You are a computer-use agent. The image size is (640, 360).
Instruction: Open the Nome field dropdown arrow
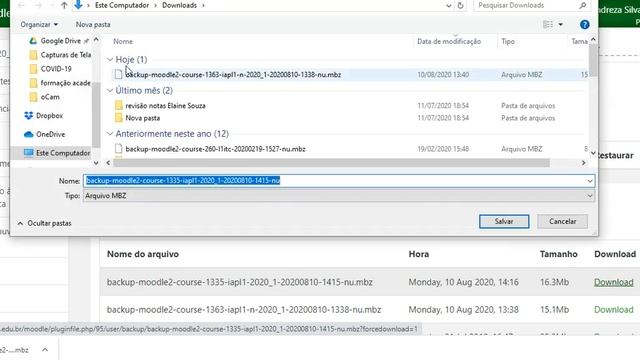pos(590,181)
